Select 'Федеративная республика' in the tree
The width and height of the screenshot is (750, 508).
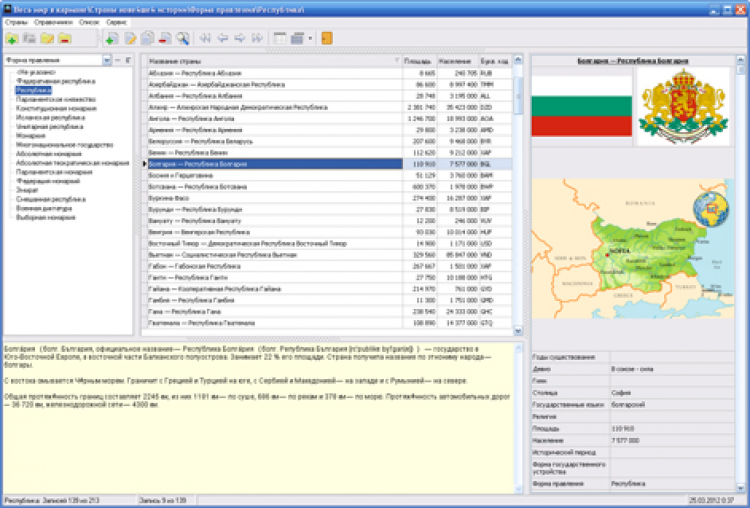click(56, 80)
